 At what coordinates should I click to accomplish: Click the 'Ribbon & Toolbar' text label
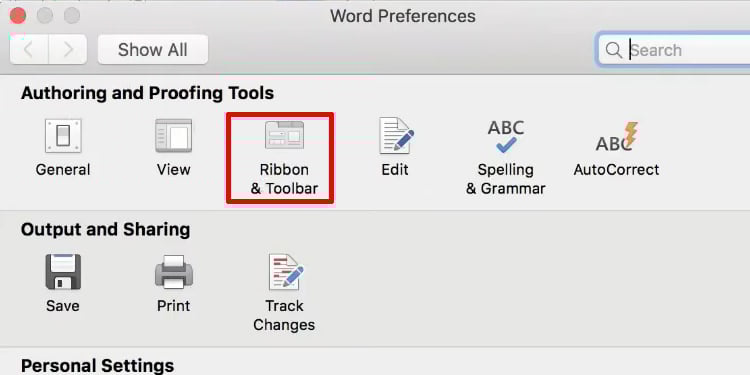(x=284, y=179)
